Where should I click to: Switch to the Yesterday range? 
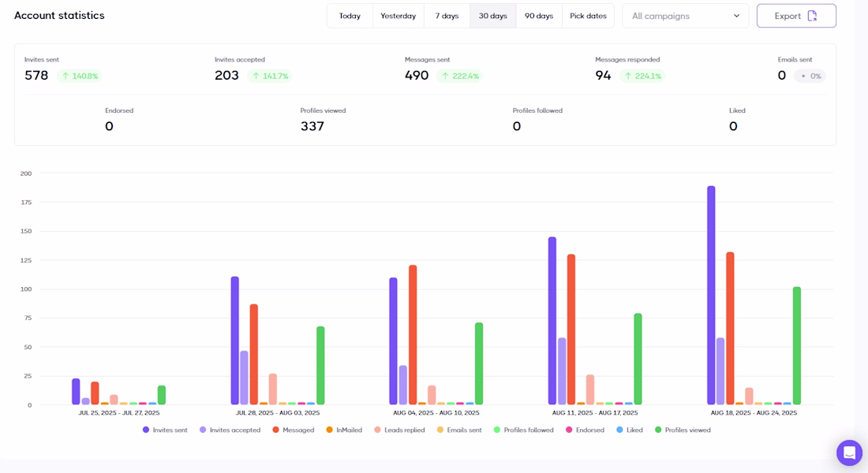[x=398, y=16]
